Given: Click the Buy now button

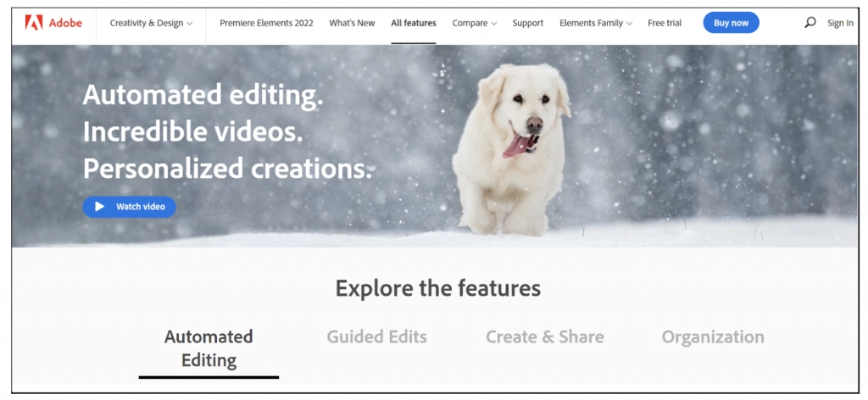Looking at the screenshot, I should click(731, 23).
